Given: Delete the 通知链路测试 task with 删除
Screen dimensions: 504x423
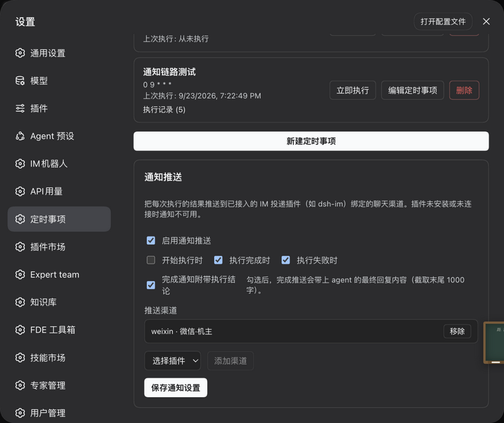Looking at the screenshot, I should pos(464,90).
